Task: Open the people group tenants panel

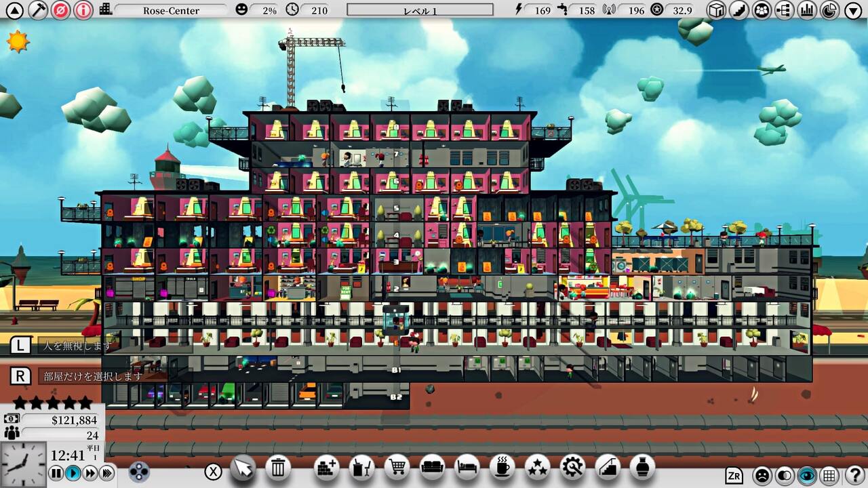Action: pos(762,10)
